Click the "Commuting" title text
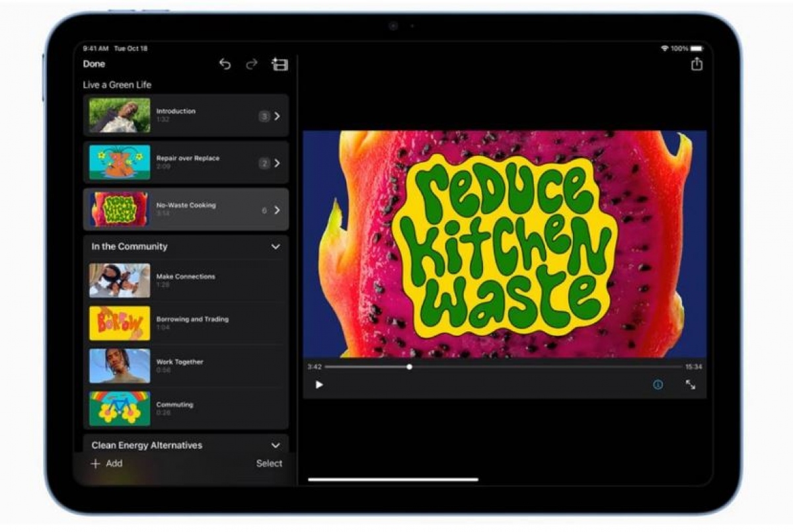Viewport: 793px width, 532px height. coord(174,404)
